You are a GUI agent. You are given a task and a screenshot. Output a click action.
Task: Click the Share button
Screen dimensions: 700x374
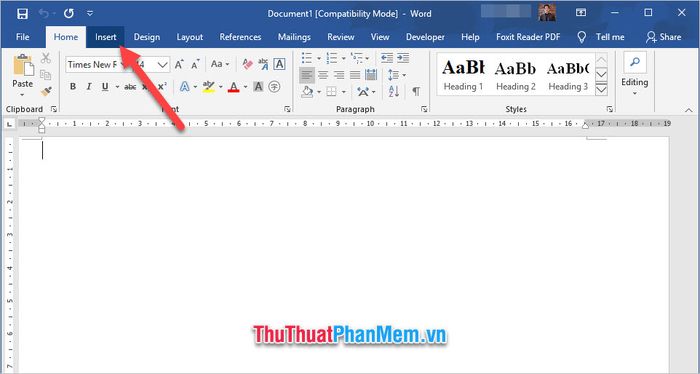tap(663, 37)
